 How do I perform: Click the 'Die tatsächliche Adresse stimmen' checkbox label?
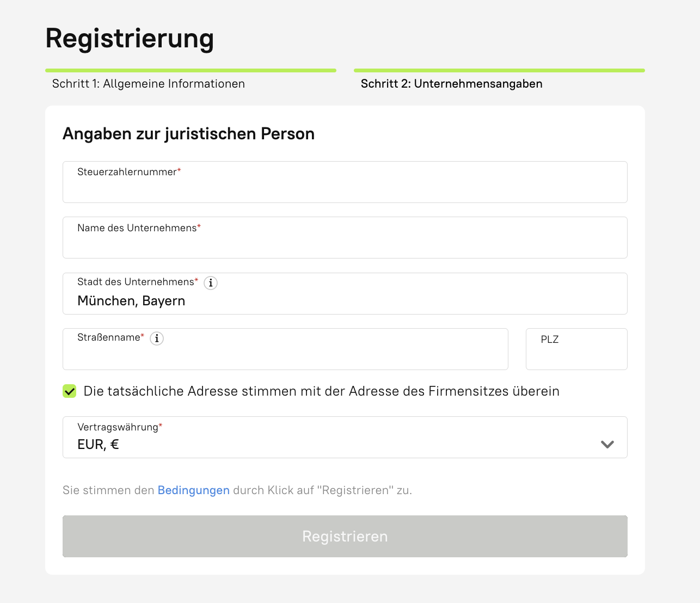click(x=321, y=391)
